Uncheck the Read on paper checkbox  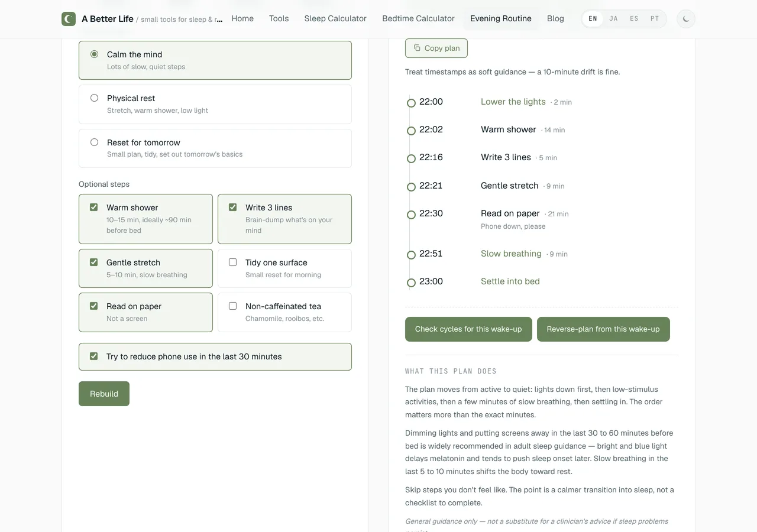click(x=93, y=306)
